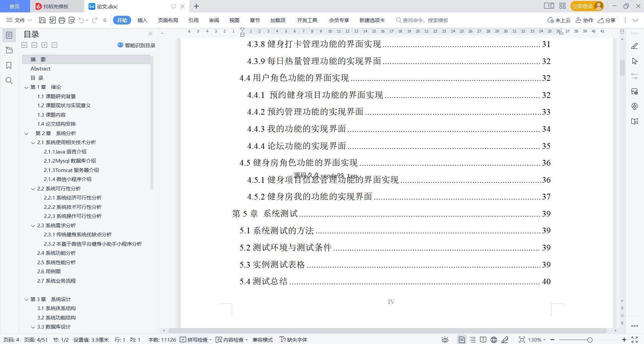This screenshot has width=644, height=344.
Task: Select the 视图 ribbon tab
Action: [x=234, y=20]
